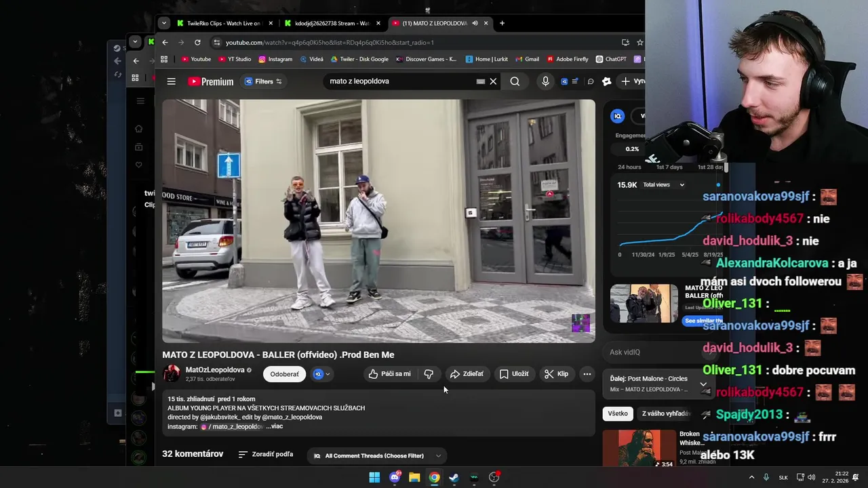868x488 pixels.
Task: Open Chrome tab search dropdown arrow
Action: pos(163,23)
